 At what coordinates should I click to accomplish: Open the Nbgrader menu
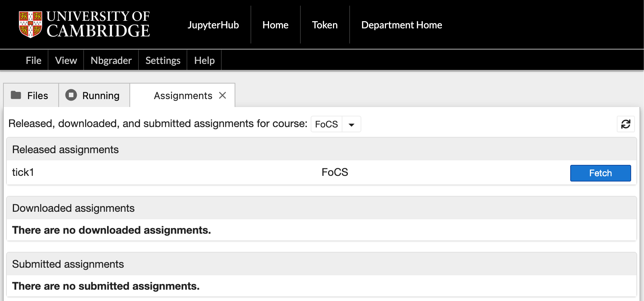(111, 61)
